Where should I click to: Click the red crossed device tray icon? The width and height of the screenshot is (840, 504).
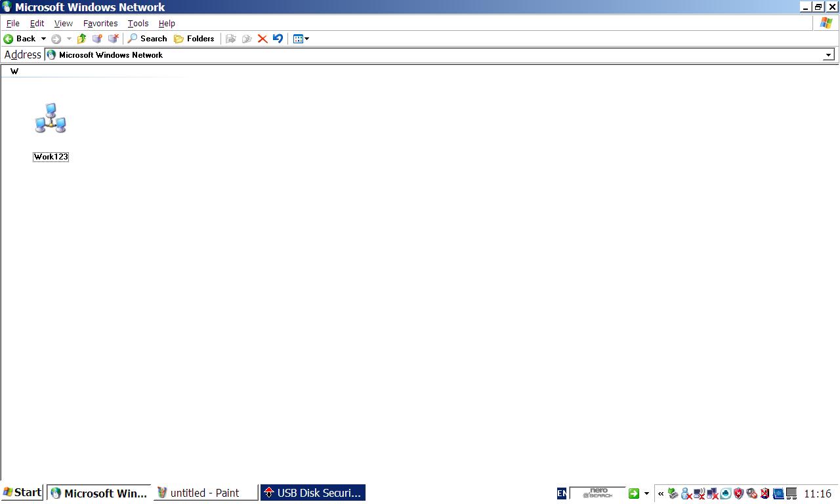[x=765, y=493]
